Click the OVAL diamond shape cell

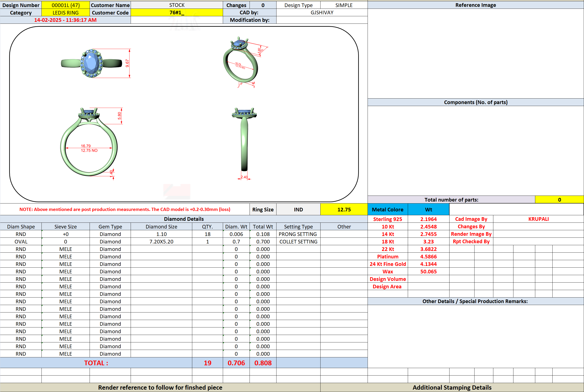pyautogui.click(x=21, y=242)
